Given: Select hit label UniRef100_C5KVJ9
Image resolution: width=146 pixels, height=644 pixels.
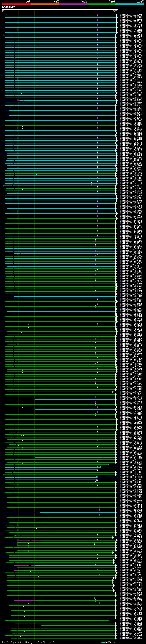Looking at the screenshot, I should click(131, 502).
